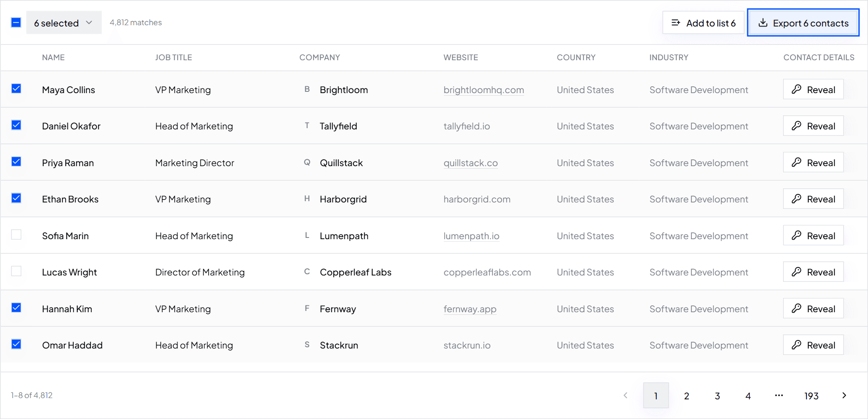Click Add to list 6 button
The image size is (868, 419).
click(703, 23)
